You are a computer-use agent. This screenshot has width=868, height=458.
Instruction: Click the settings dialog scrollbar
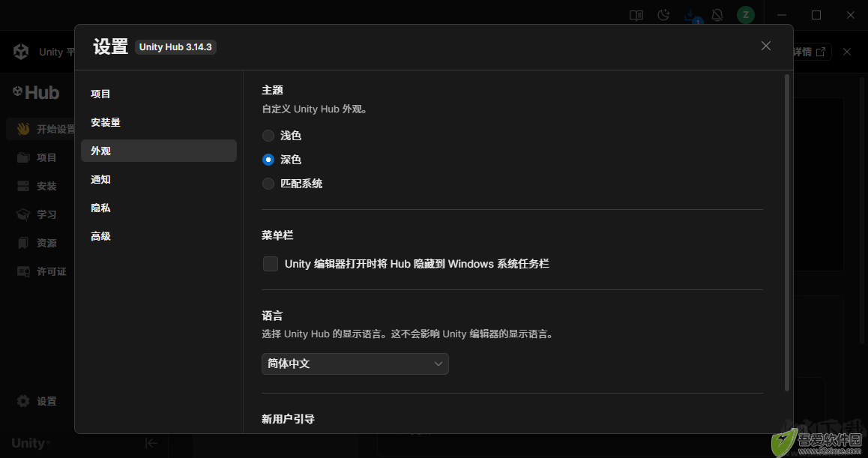pos(787,232)
